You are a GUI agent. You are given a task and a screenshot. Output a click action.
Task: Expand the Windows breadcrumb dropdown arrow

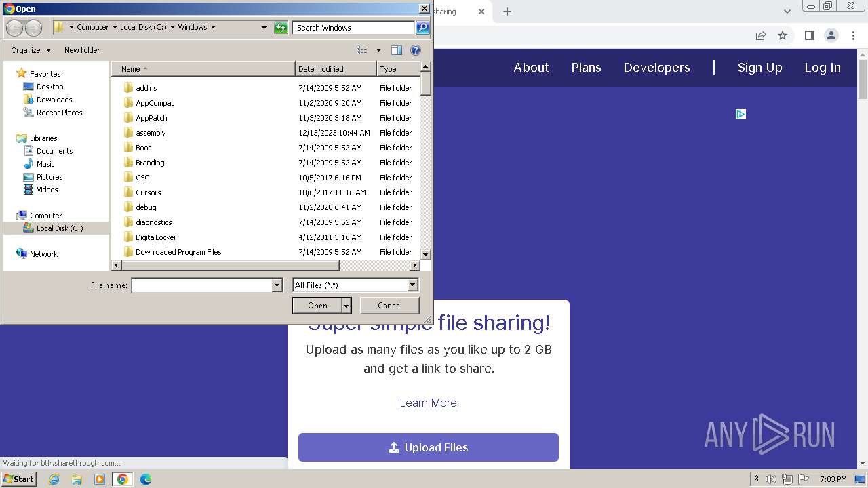(x=213, y=28)
